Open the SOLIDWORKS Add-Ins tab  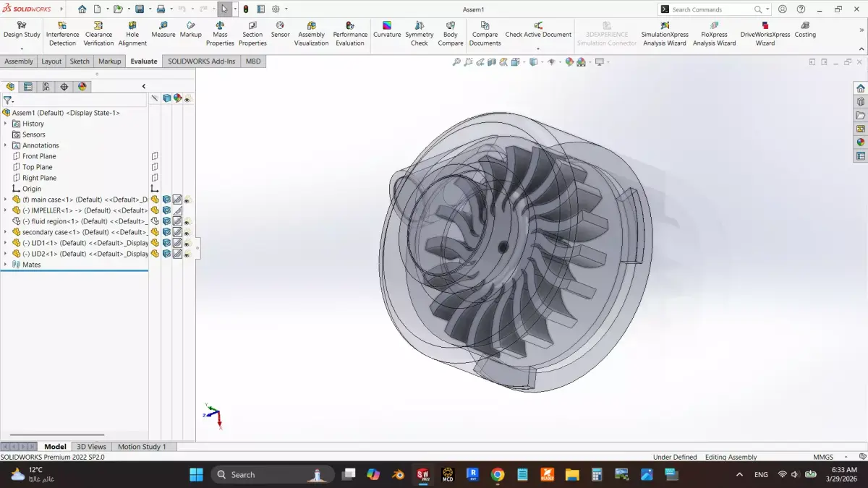tap(202, 61)
